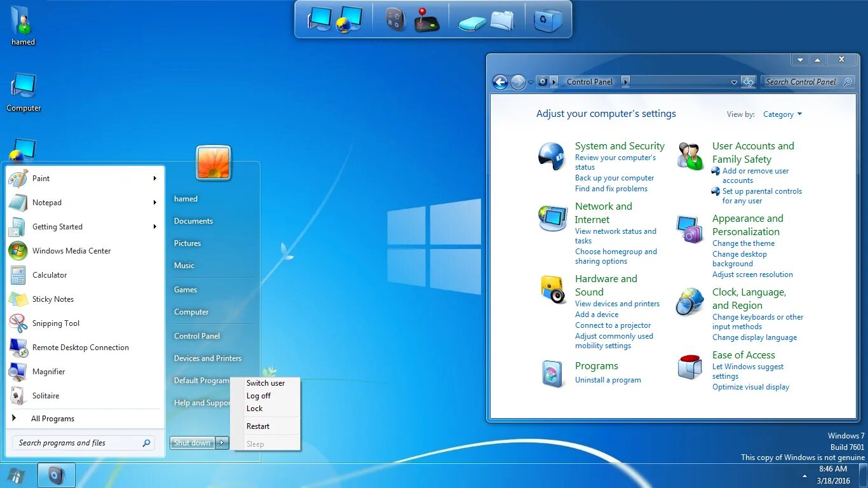Screen dimensions: 868x488
Task: Open the Computer icon in the top dock
Action: coord(320,18)
